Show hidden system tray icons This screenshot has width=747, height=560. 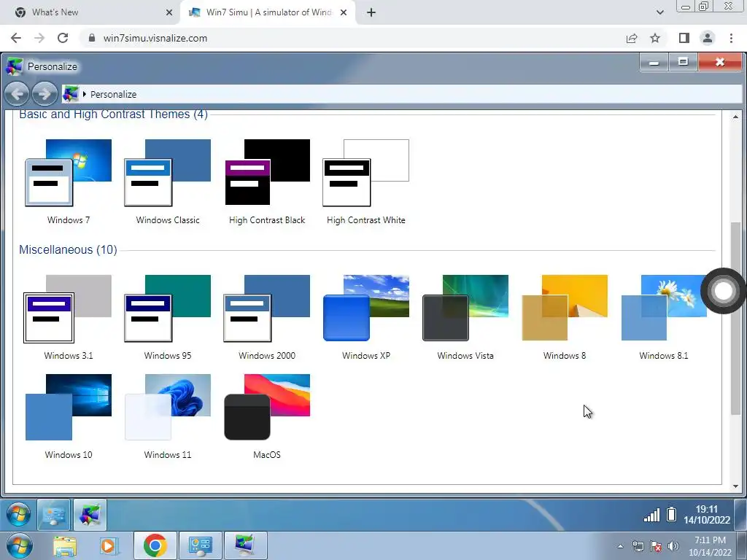point(620,546)
